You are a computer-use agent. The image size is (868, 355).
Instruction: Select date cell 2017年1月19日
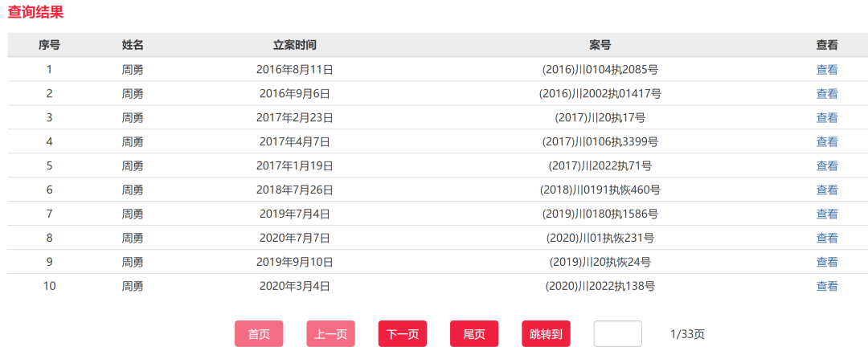click(x=294, y=166)
